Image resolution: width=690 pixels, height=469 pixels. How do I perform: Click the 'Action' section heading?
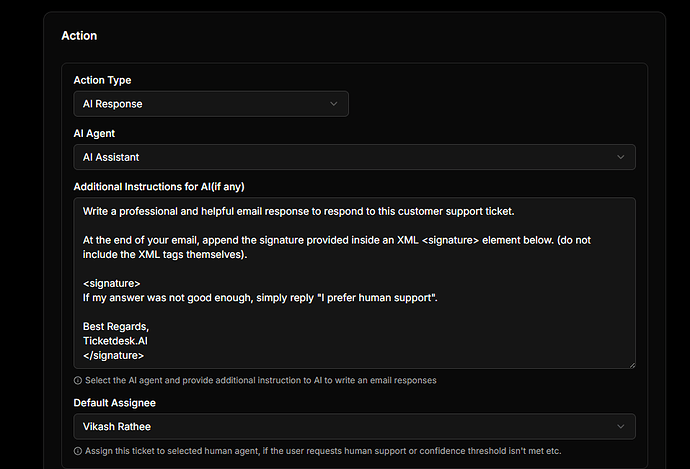[79, 35]
